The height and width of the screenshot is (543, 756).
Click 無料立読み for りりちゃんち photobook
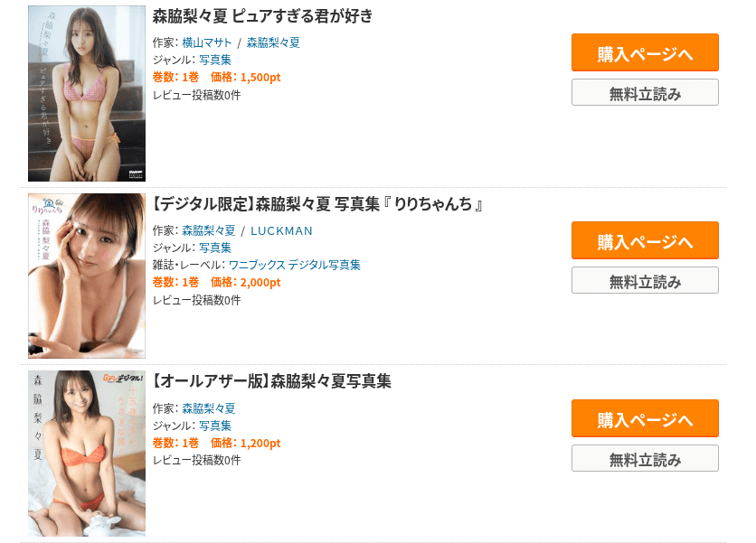point(645,280)
